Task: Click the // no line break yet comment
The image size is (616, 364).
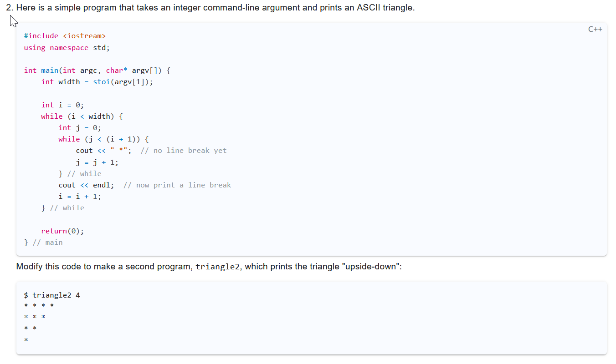Action: click(185, 150)
